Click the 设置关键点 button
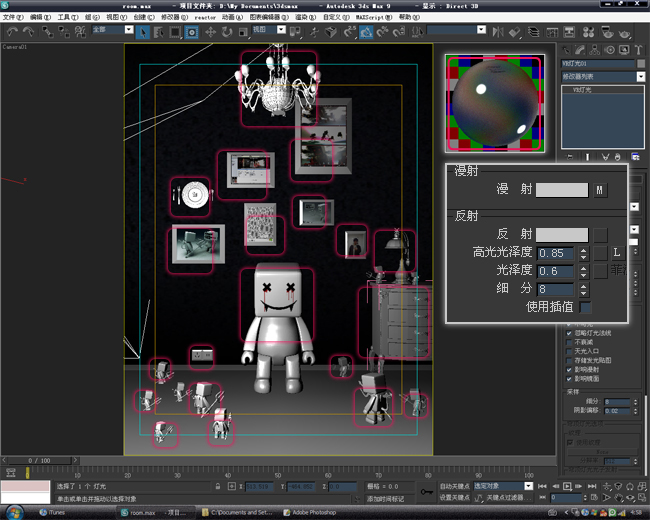 [455, 497]
